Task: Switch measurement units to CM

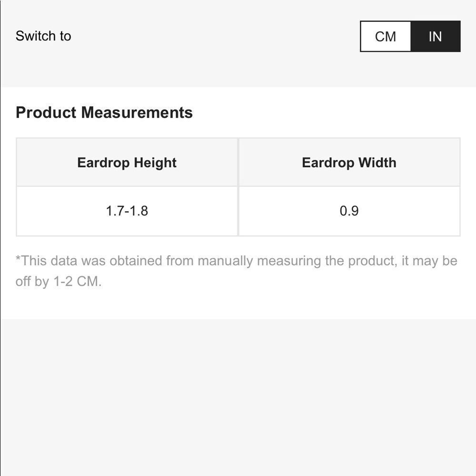Action: [386, 37]
